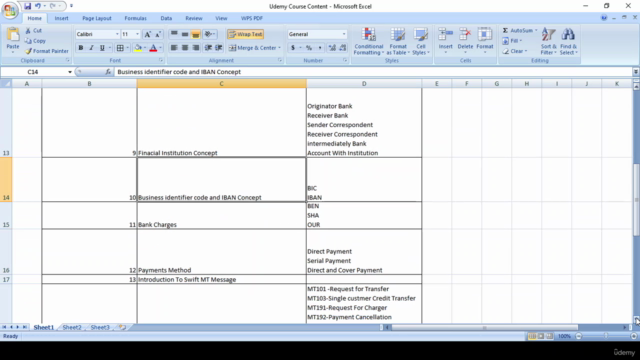The image size is (640, 360).
Task: Click the Format cells button
Action: coord(485,41)
